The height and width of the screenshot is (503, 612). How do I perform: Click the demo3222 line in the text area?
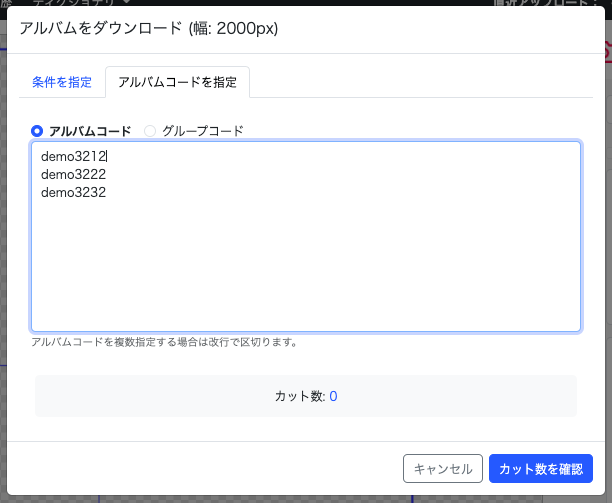click(73, 174)
